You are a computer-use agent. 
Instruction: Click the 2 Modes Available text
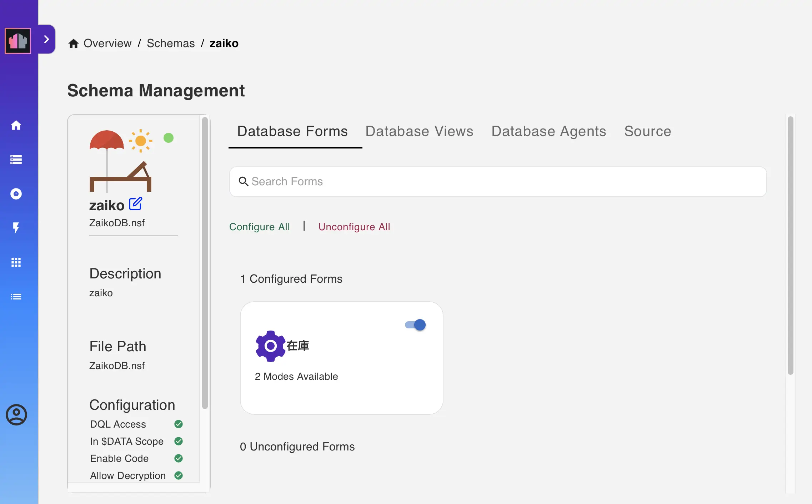click(296, 376)
